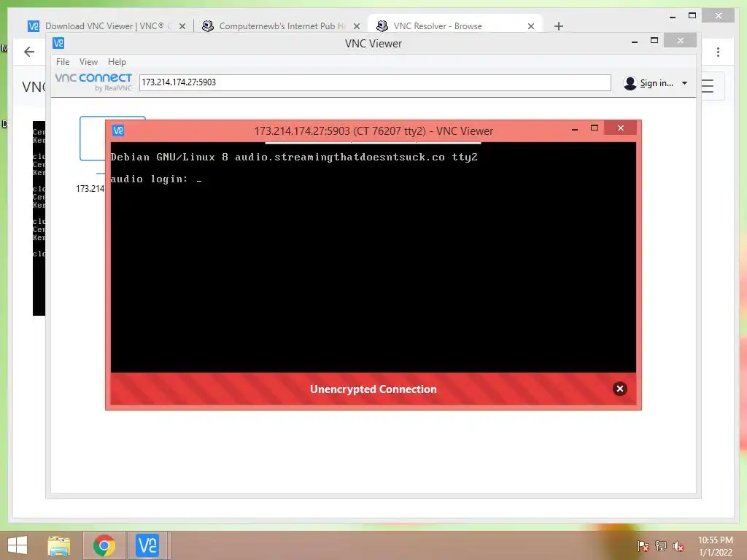747x560 pixels.
Task: Click the Computernewb tab favicon
Action: tap(208, 26)
